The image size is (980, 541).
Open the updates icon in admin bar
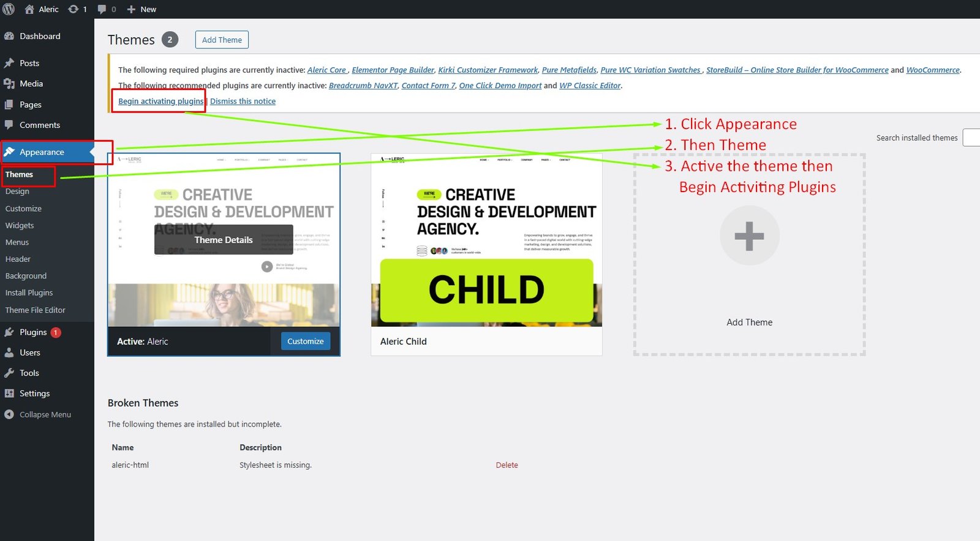(73, 9)
